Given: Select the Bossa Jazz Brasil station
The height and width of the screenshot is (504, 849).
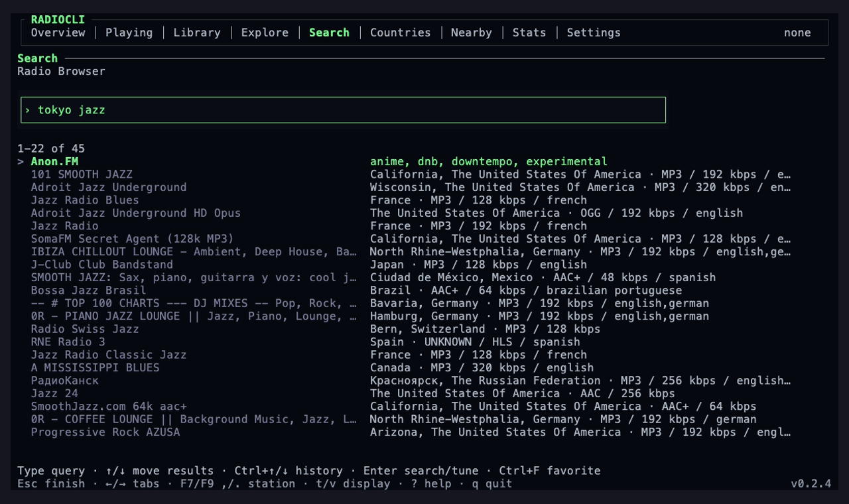Looking at the screenshot, I should click(88, 290).
